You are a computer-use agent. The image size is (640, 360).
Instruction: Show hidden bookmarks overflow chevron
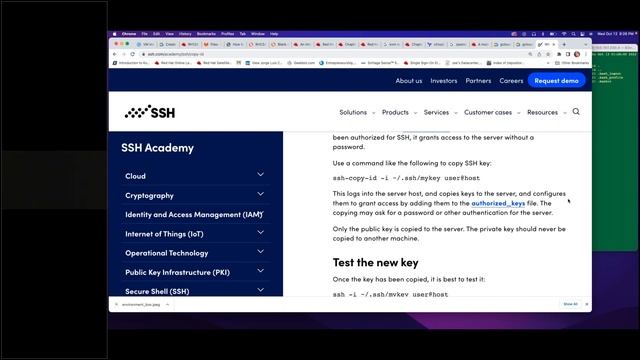[548, 63]
